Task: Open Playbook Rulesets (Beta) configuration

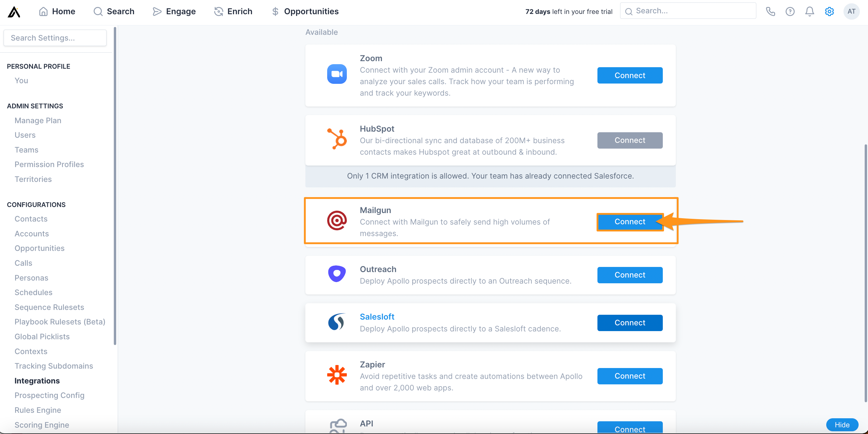Action: 60,322
